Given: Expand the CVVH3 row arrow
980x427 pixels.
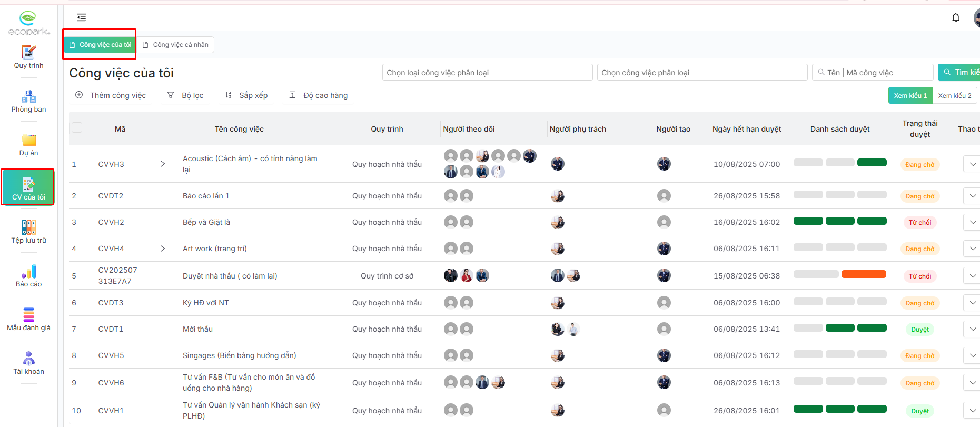Looking at the screenshot, I should click(163, 164).
